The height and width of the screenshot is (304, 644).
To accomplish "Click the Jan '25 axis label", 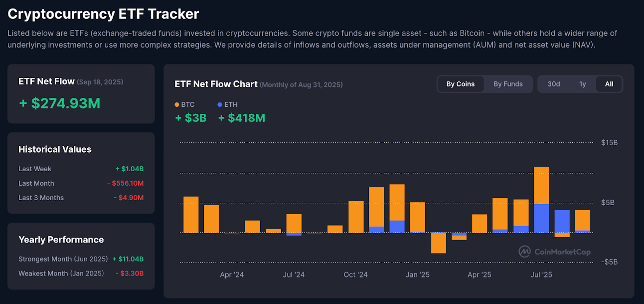I will click(418, 275).
